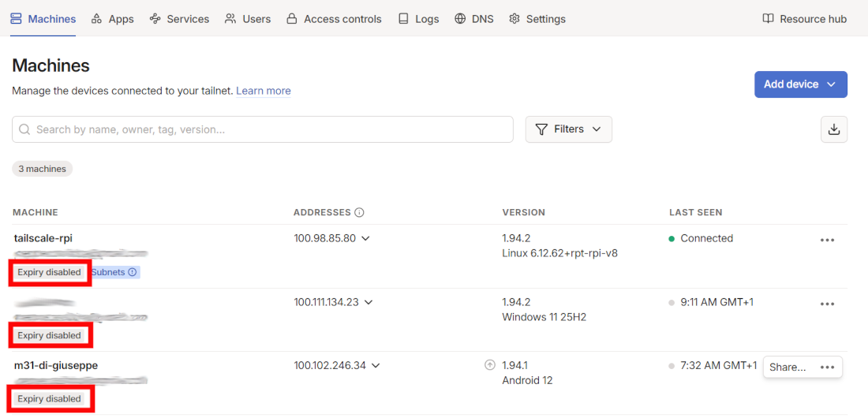Click the Connected status text
This screenshot has width=868, height=418.
706,238
